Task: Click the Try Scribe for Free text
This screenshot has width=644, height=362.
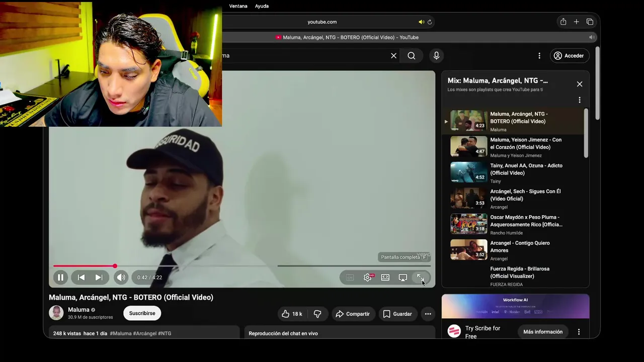Action: pyautogui.click(x=482, y=332)
